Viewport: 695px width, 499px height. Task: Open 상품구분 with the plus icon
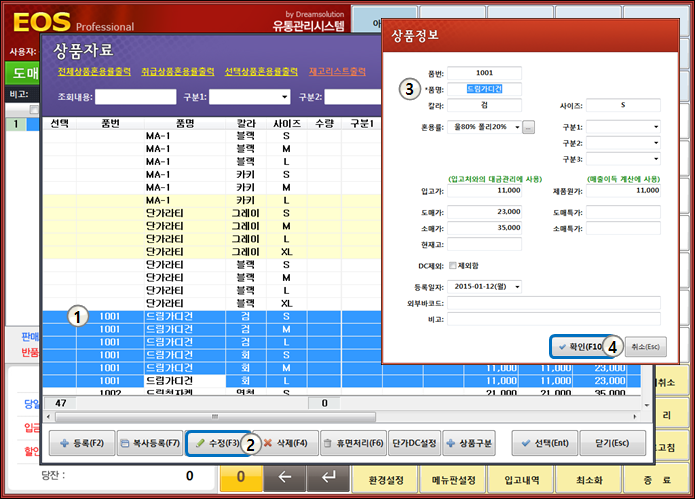coord(469,443)
